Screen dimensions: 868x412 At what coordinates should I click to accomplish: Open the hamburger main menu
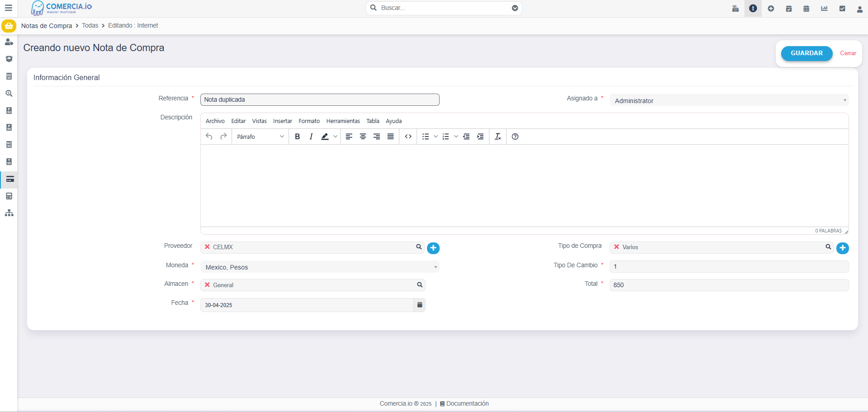click(x=8, y=8)
